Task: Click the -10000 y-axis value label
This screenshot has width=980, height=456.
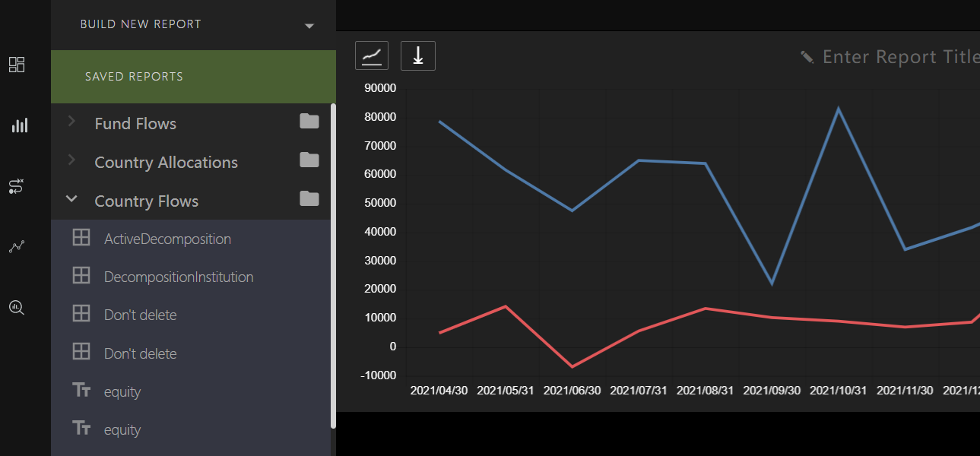Action: pyautogui.click(x=379, y=375)
